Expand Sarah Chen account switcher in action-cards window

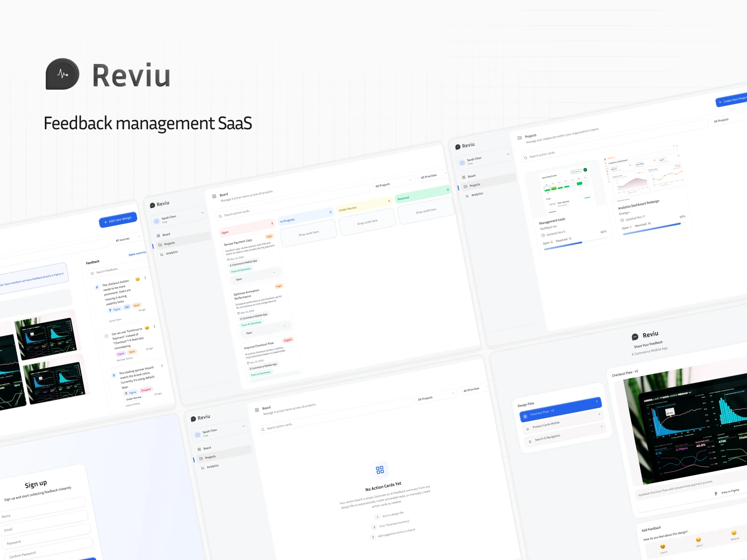[x=203, y=212]
